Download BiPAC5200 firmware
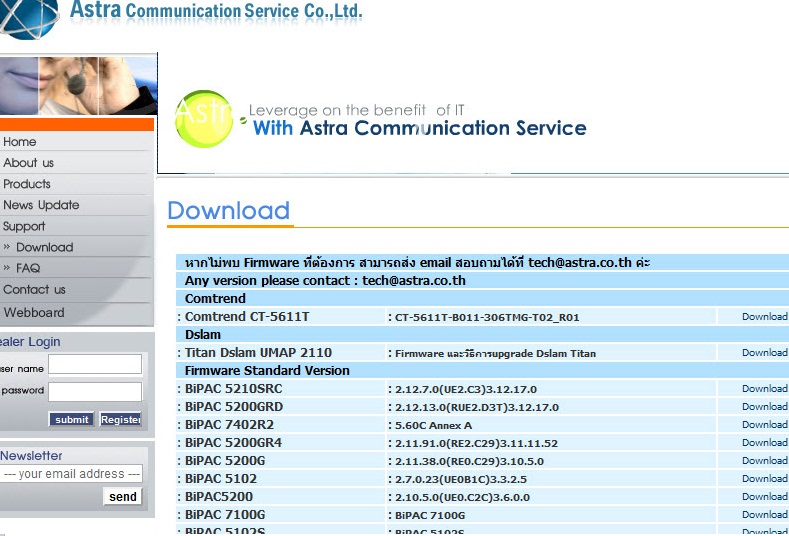This screenshot has height=536, width=789. (x=764, y=497)
